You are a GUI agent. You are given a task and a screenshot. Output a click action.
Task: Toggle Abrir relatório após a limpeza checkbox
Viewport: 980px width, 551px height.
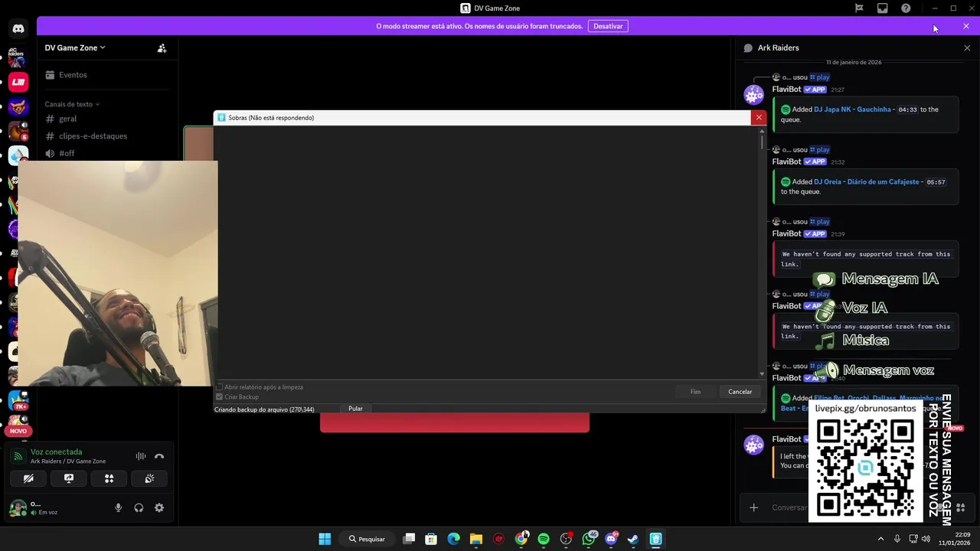coord(219,387)
